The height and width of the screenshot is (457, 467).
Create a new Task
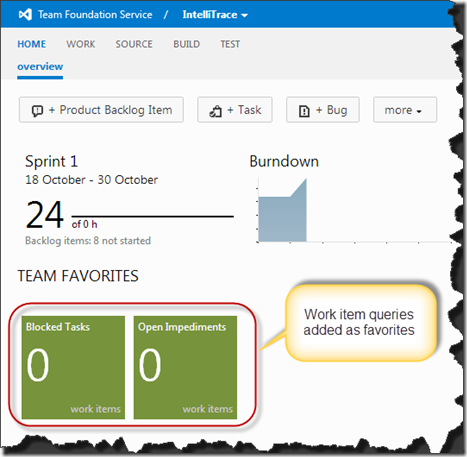235,110
